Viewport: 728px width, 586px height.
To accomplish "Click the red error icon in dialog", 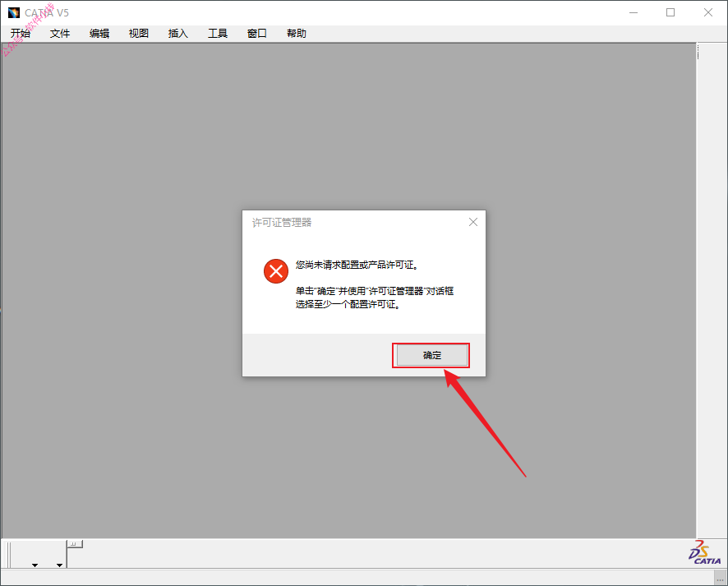I will click(x=276, y=271).
